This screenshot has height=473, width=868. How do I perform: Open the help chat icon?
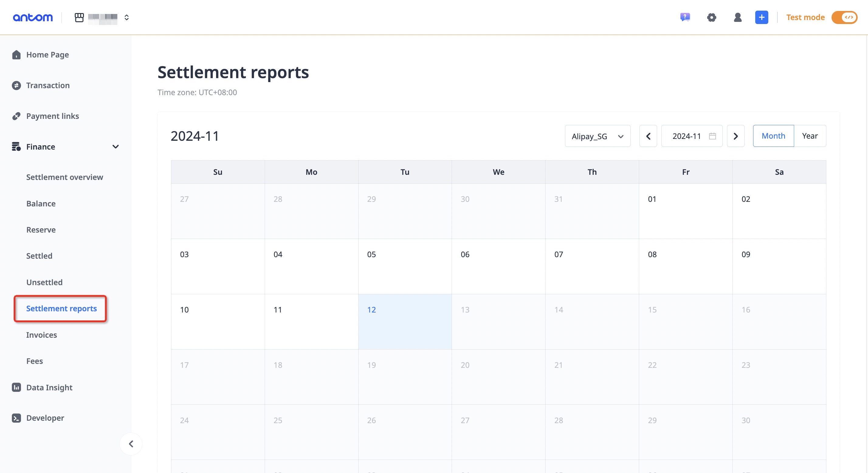click(685, 17)
